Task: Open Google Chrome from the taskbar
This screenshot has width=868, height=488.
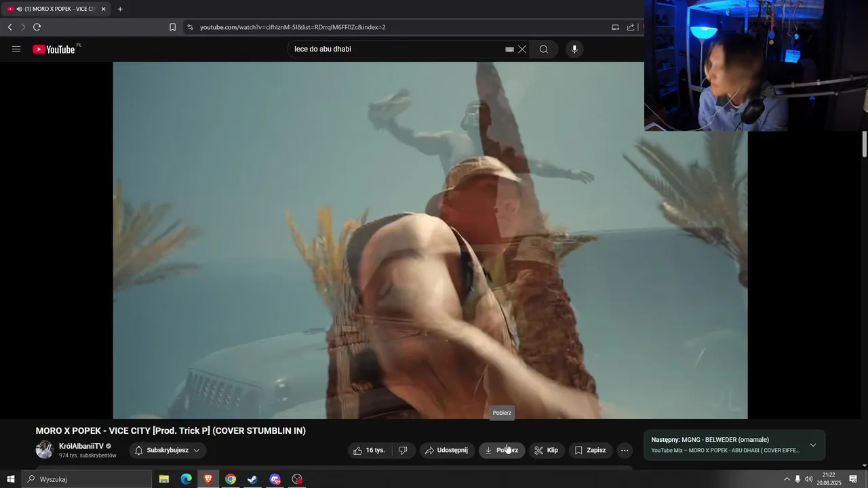Action: (x=231, y=479)
